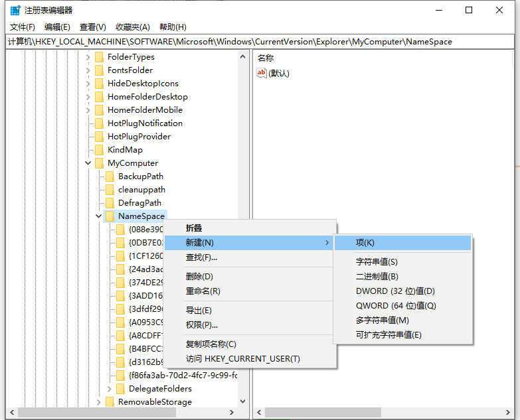Click the tree pane scroll-down arrow
The height and width of the screenshot is (420, 520).
[242, 401]
